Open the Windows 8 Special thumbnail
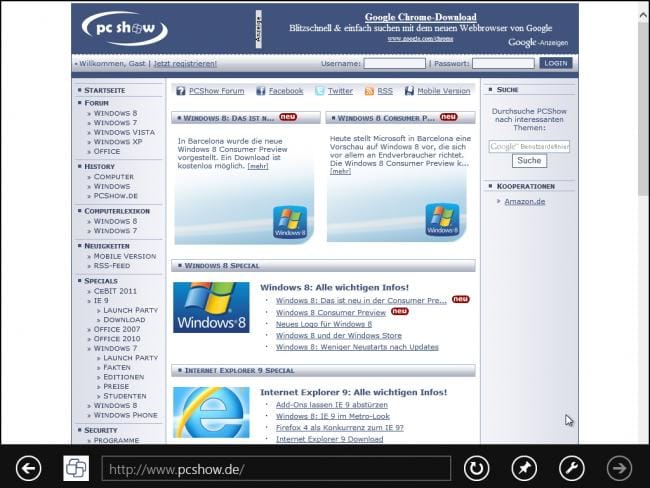The width and height of the screenshot is (650, 488). tap(211, 307)
